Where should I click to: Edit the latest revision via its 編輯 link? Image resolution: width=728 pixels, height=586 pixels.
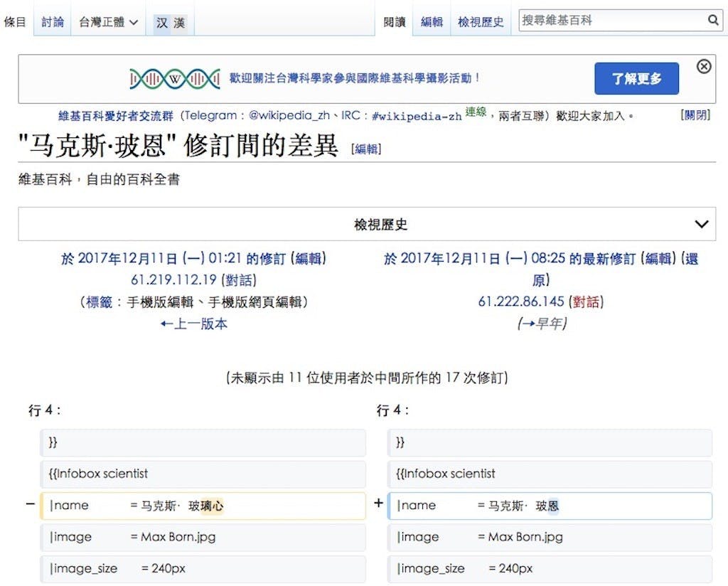point(658,258)
